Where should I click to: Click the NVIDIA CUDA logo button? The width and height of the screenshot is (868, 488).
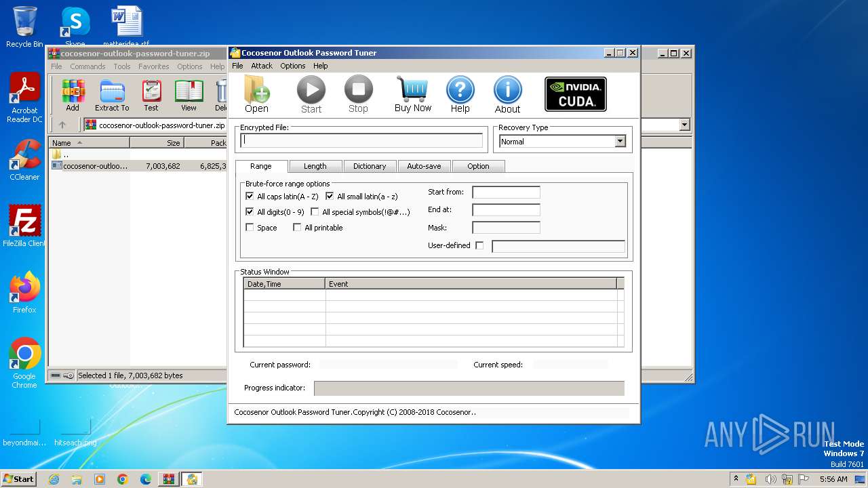(x=576, y=94)
